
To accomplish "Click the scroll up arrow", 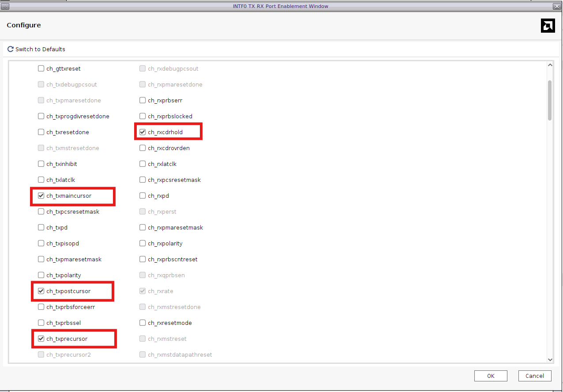I will [x=550, y=65].
